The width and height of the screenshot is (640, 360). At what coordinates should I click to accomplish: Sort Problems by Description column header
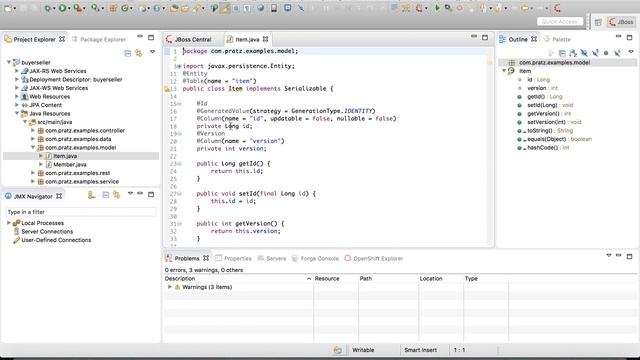point(238,278)
